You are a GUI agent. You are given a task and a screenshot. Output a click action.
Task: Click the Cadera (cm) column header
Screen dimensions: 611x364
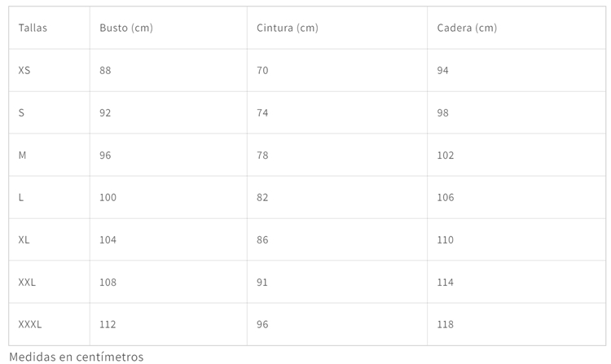[x=467, y=28]
